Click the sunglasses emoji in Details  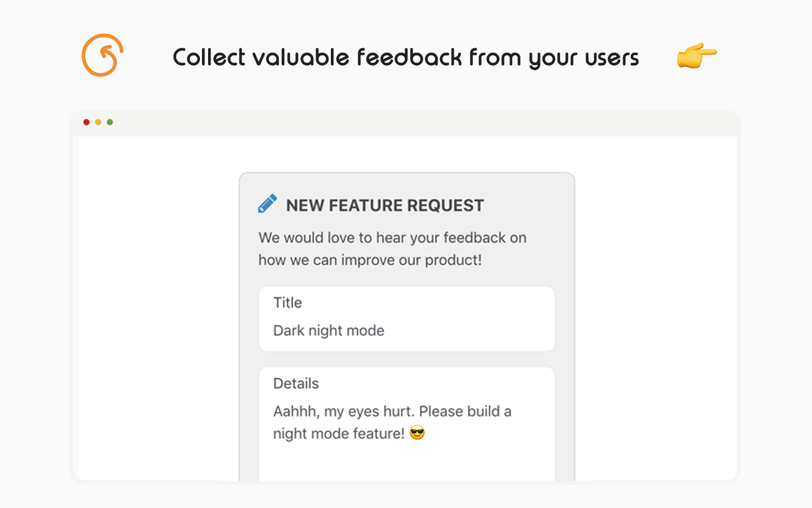pyautogui.click(x=417, y=433)
